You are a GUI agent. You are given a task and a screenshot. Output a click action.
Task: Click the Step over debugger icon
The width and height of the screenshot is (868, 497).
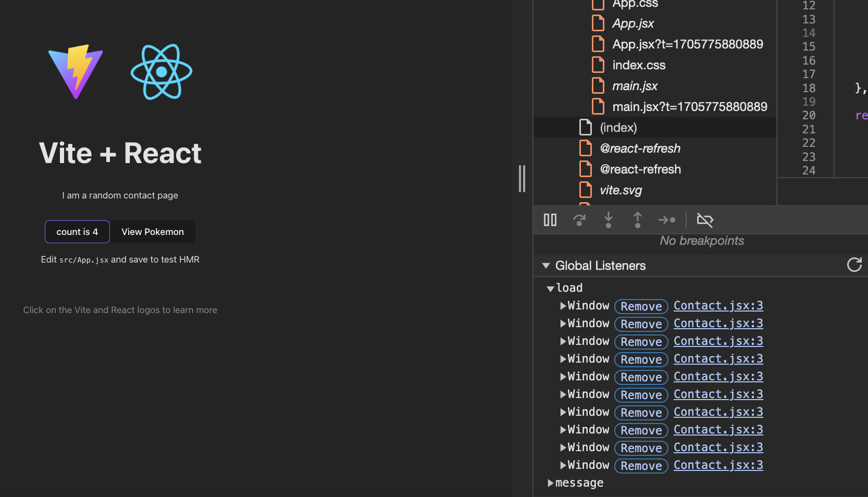[579, 220]
